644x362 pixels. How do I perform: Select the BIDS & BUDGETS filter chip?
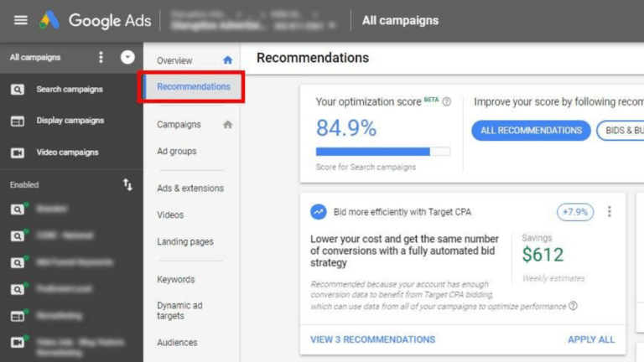point(621,131)
